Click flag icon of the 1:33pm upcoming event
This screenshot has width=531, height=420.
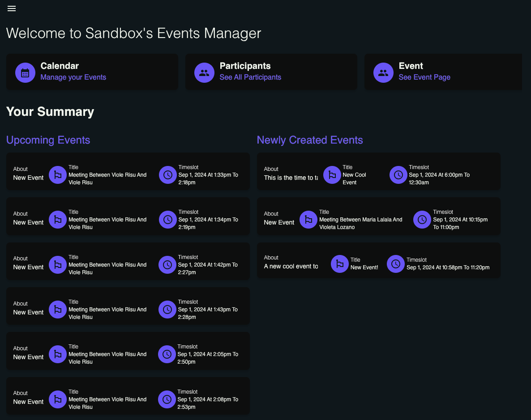click(x=57, y=175)
